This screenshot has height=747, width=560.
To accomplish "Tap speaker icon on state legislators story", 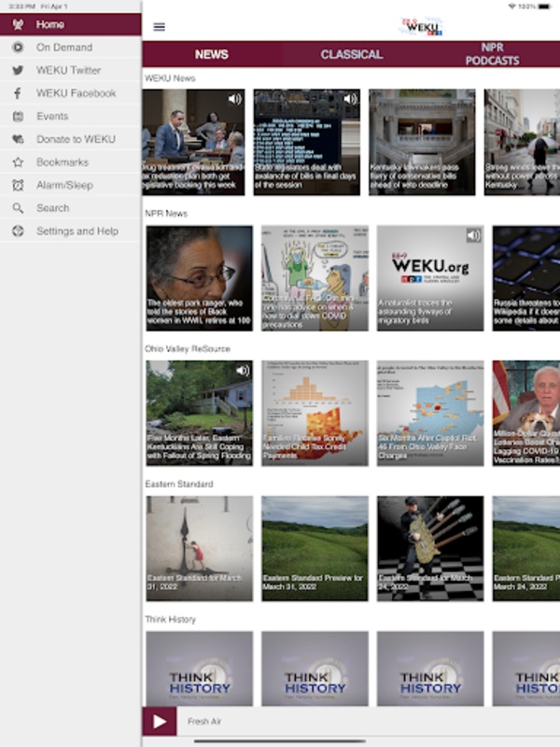I will [x=350, y=99].
